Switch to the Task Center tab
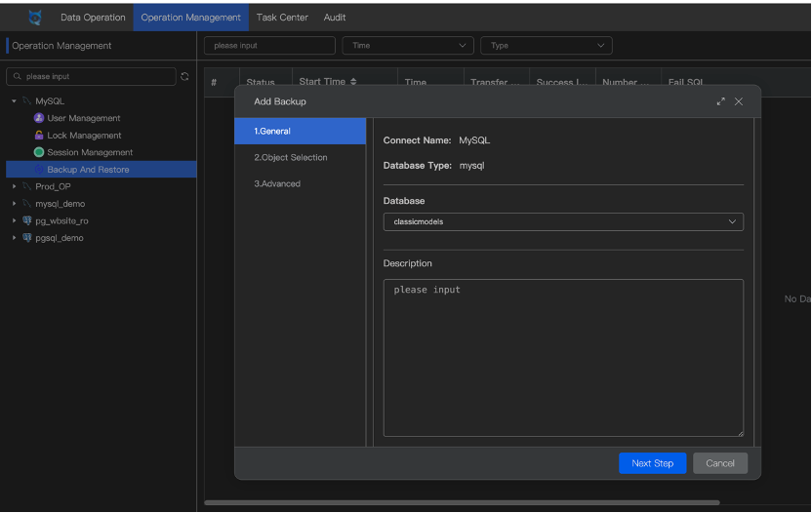 coord(282,17)
